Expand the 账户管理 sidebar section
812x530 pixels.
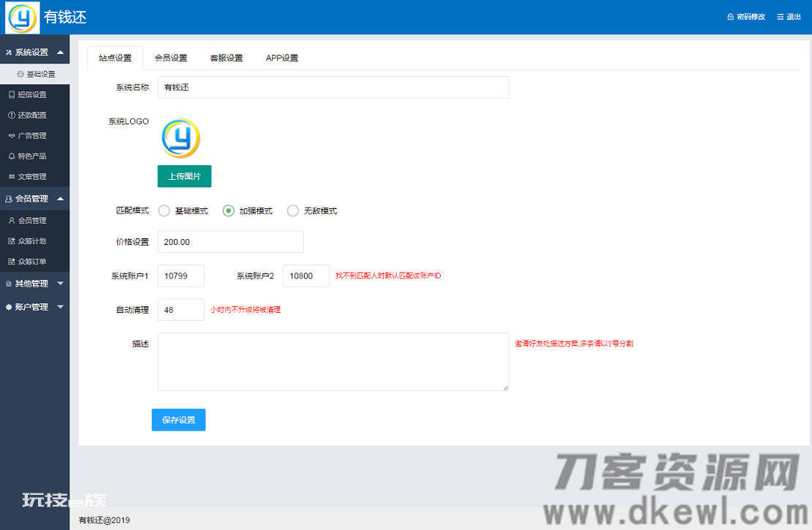61,307
